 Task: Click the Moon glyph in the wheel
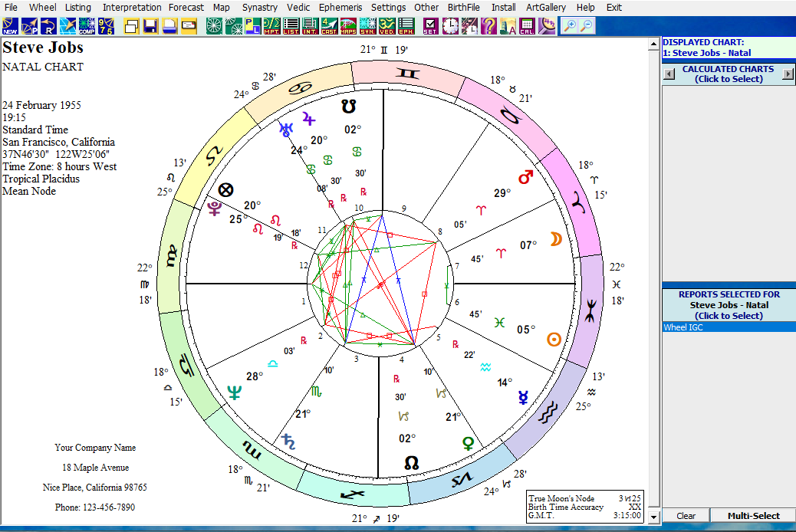pyautogui.click(x=556, y=238)
